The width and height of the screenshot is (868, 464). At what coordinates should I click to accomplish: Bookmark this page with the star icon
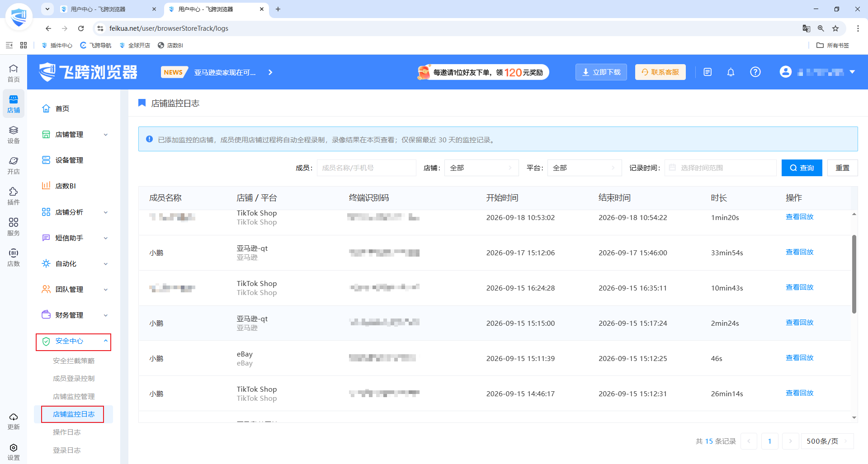pyautogui.click(x=835, y=28)
